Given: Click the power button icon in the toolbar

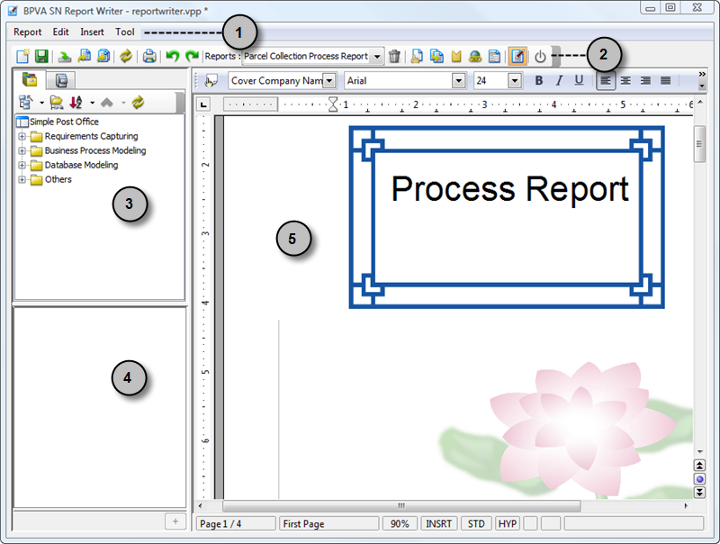Looking at the screenshot, I should 540,56.
